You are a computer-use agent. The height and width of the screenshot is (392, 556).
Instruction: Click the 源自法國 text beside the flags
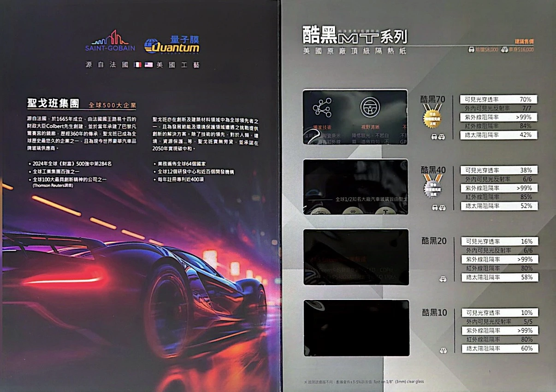coord(106,65)
